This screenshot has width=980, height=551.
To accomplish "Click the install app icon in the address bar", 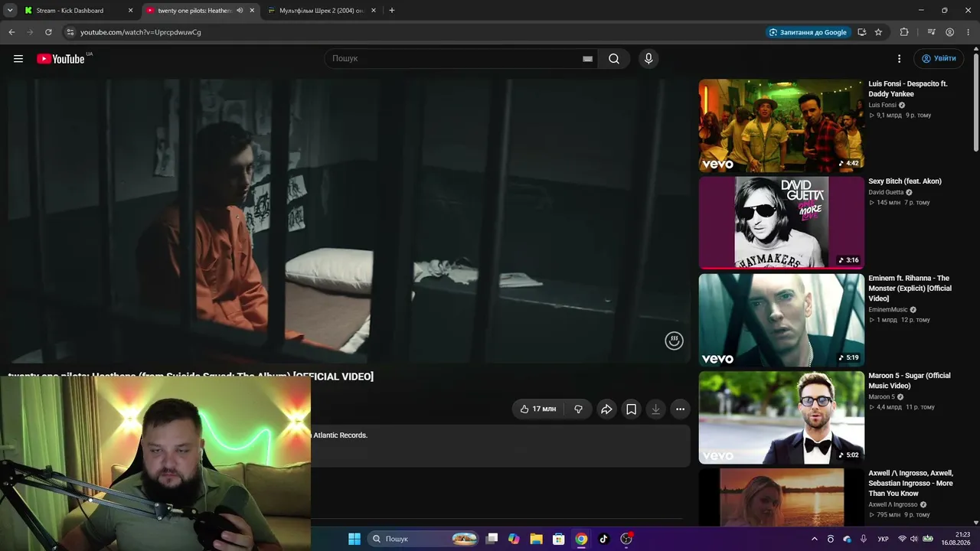I will [862, 32].
